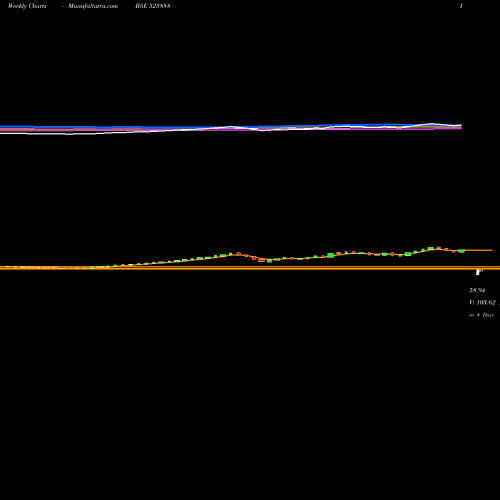The image size is (500, 500).
Task: Click the "Weekly Charts" title text
Action: pos(27,6)
